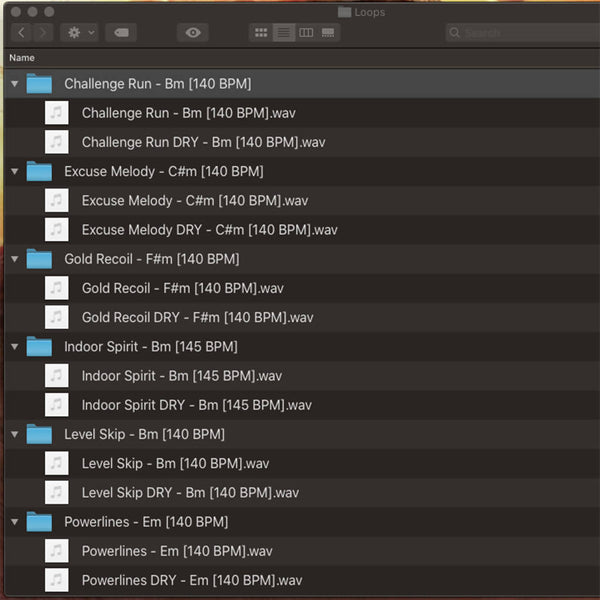Select the Indoor Spirit folder icon
Viewport: 600px width, 600px height.
pos(39,347)
